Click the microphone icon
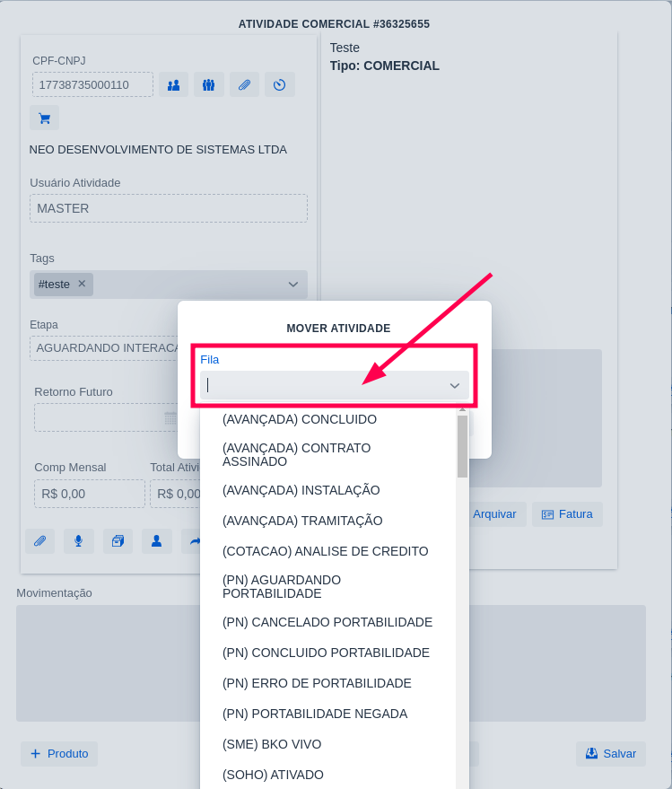The image size is (672, 789). click(x=78, y=540)
